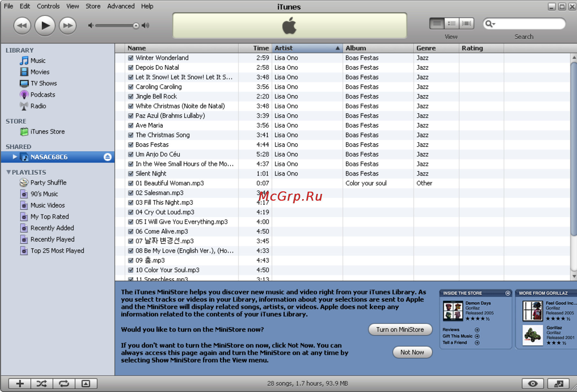This screenshot has height=392, width=577.
Task: Open the Edit menu
Action: point(25,6)
